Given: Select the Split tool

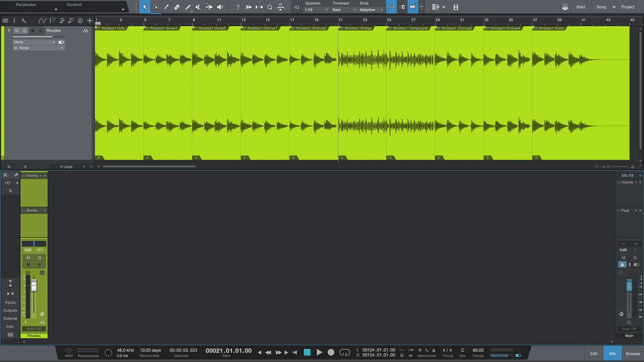Looking at the screenshot, I should pyautogui.click(x=166, y=7).
